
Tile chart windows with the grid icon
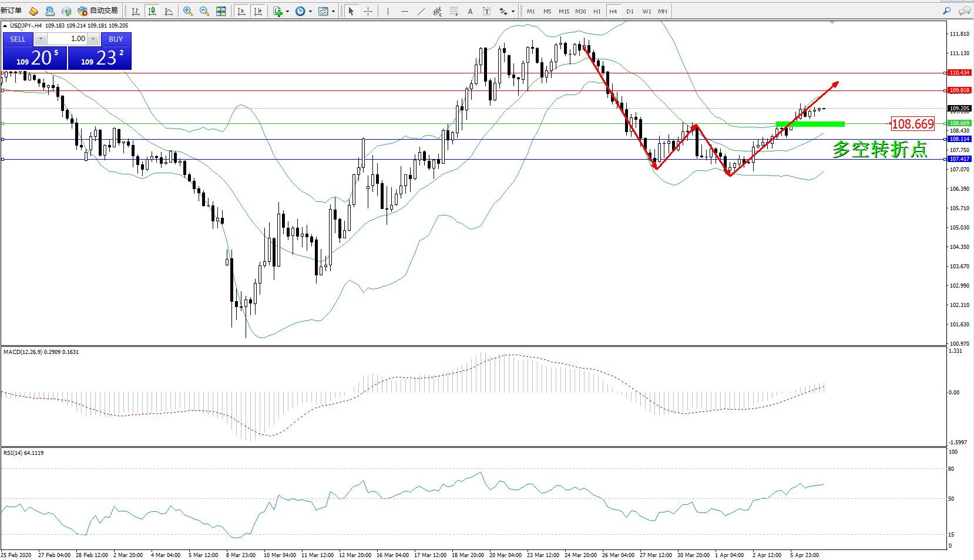click(221, 11)
